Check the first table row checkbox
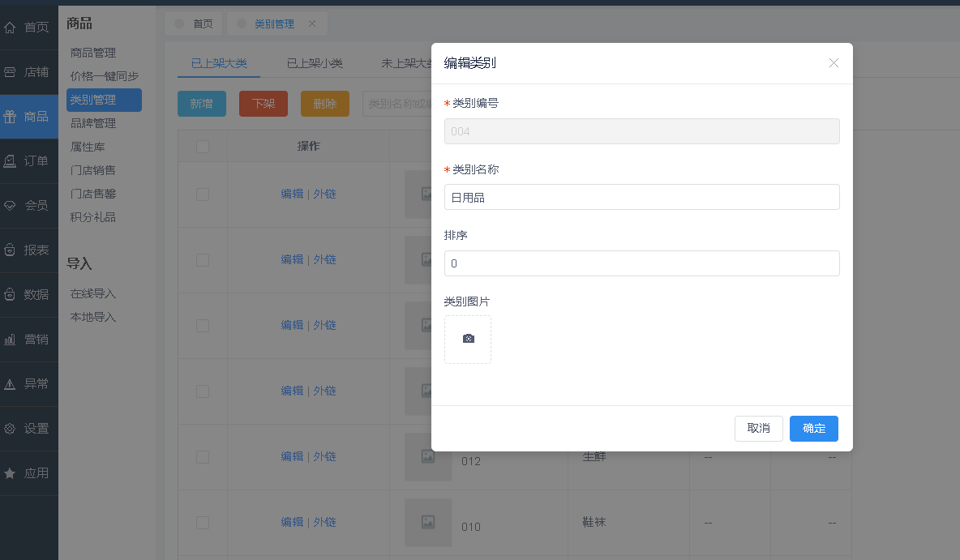The height and width of the screenshot is (560, 960). [203, 195]
